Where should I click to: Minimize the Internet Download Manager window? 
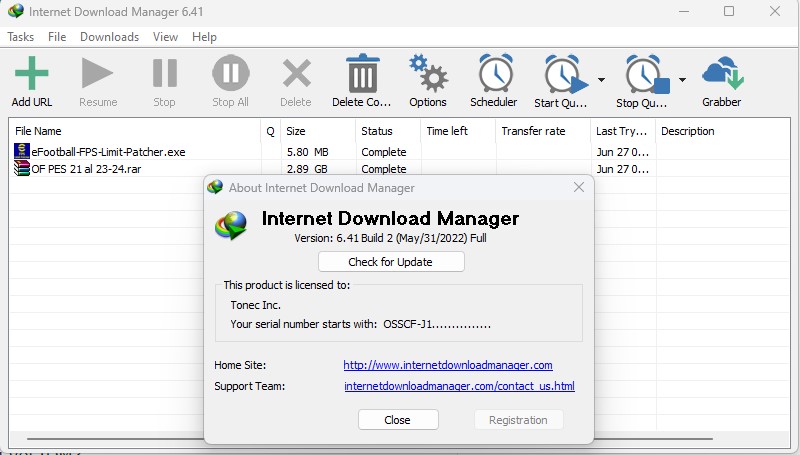[x=684, y=11]
